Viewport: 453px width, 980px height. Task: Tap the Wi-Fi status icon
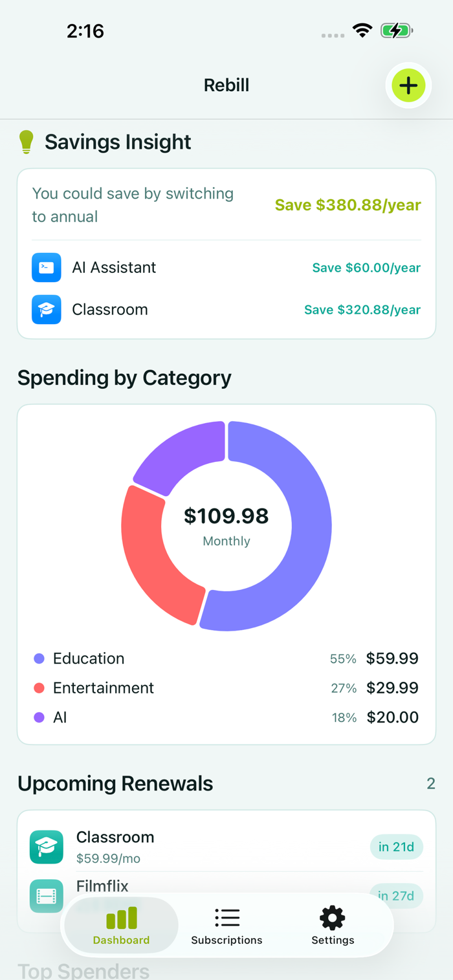pyautogui.click(x=362, y=30)
